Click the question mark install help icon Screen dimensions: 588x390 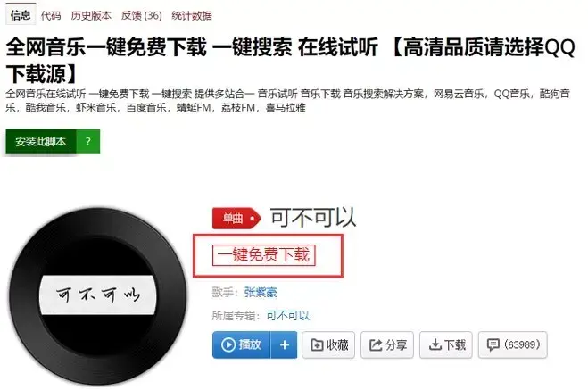tap(88, 141)
